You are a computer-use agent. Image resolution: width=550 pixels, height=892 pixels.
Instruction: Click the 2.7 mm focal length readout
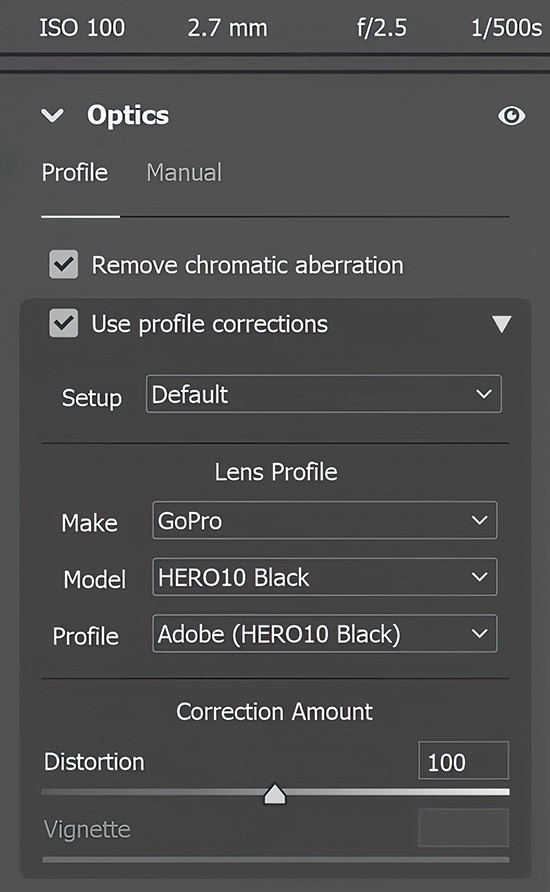tap(227, 28)
